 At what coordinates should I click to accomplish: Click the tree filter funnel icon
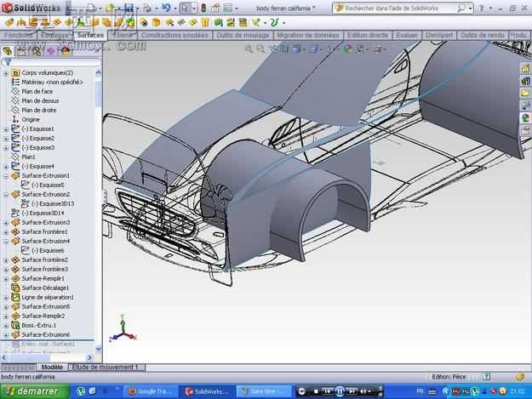(x=8, y=62)
